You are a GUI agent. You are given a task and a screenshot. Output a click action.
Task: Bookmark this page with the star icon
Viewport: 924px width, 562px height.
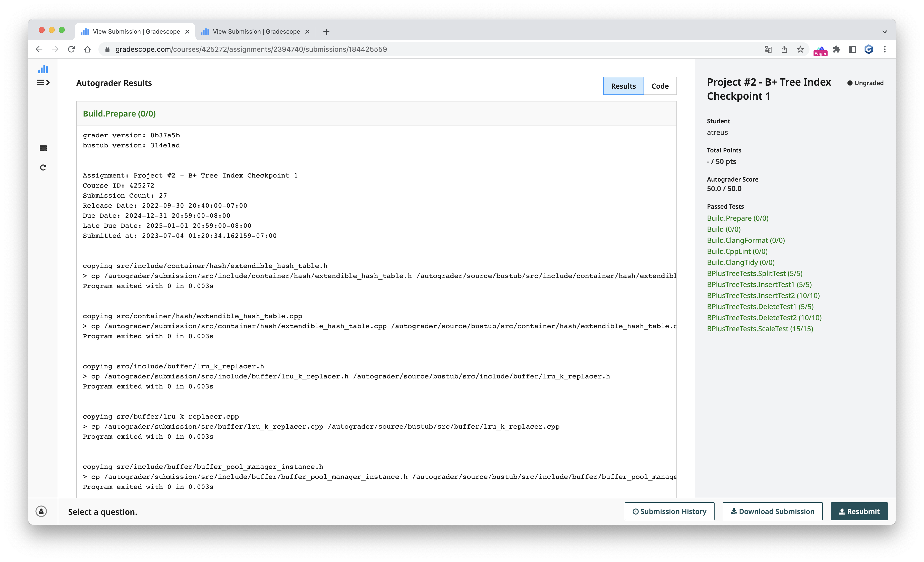tap(800, 49)
